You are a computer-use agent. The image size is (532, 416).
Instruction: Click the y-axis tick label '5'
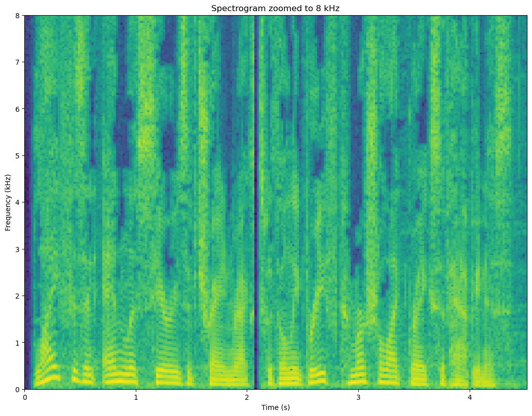click(18, 156)
